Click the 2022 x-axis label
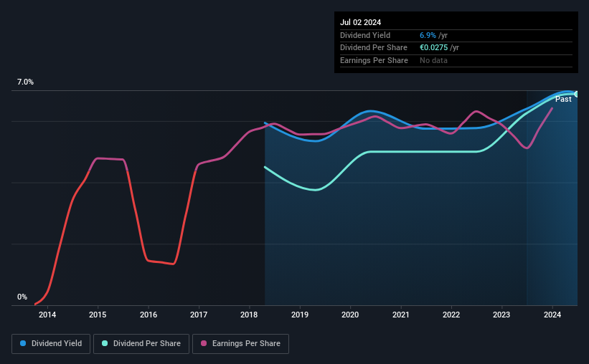 coord(451,315)
